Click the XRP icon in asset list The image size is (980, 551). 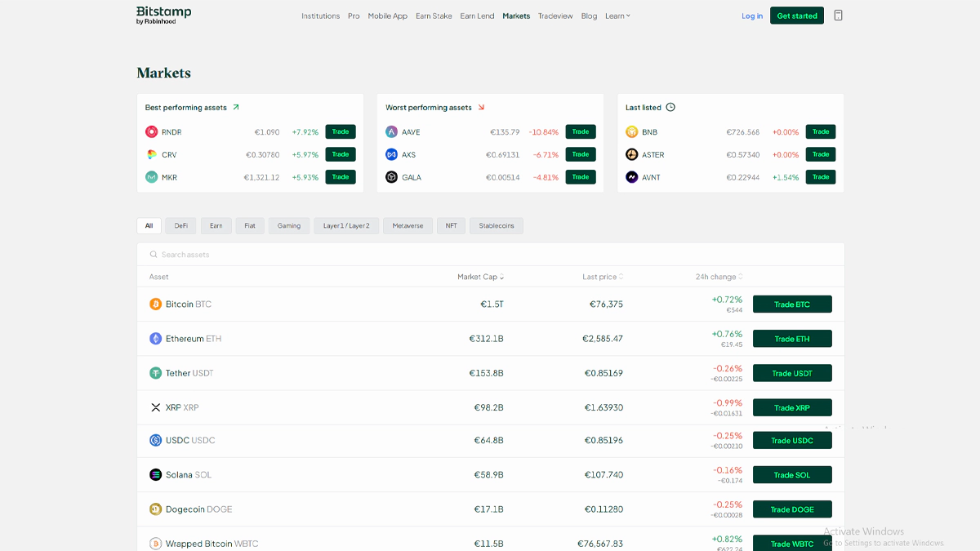[x=155, y=407]
